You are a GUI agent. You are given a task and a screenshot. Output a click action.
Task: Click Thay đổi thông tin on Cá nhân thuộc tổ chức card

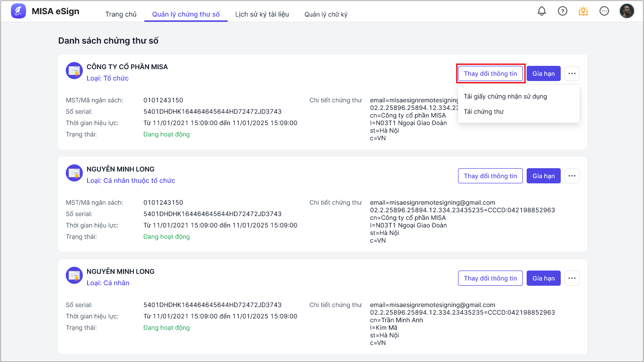point(491,176)
